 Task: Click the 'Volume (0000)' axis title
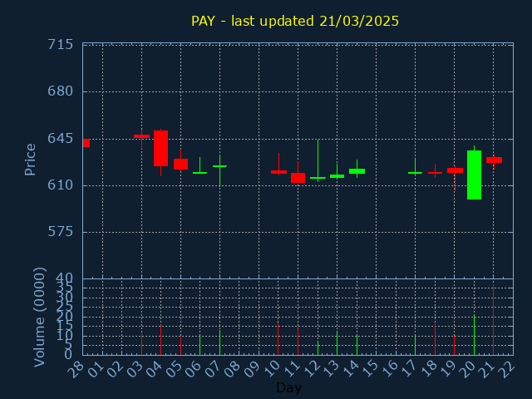click(40, 317)
